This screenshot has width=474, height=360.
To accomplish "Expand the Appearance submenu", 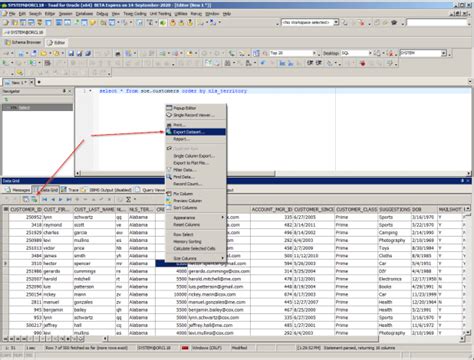I will [196, 218].
